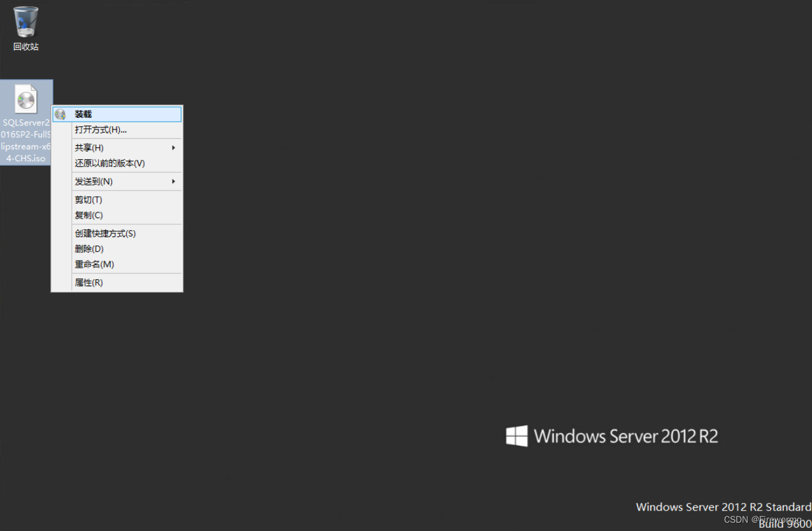
Task: Expand the arrow next to 发送到(N)
Action: 174,182
